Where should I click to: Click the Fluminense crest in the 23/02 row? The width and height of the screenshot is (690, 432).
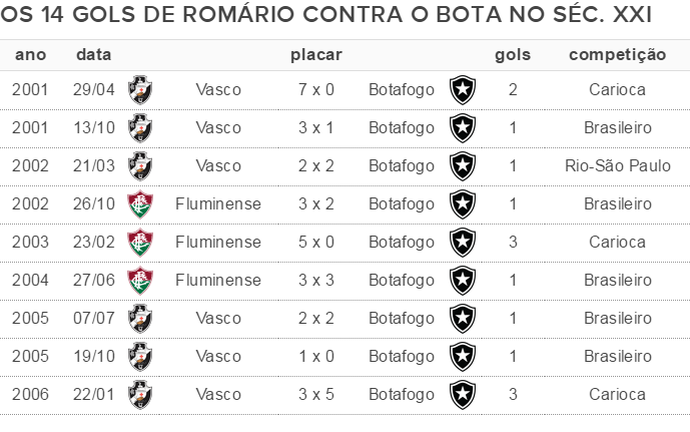pyautogui.click(x=140, y=242)
